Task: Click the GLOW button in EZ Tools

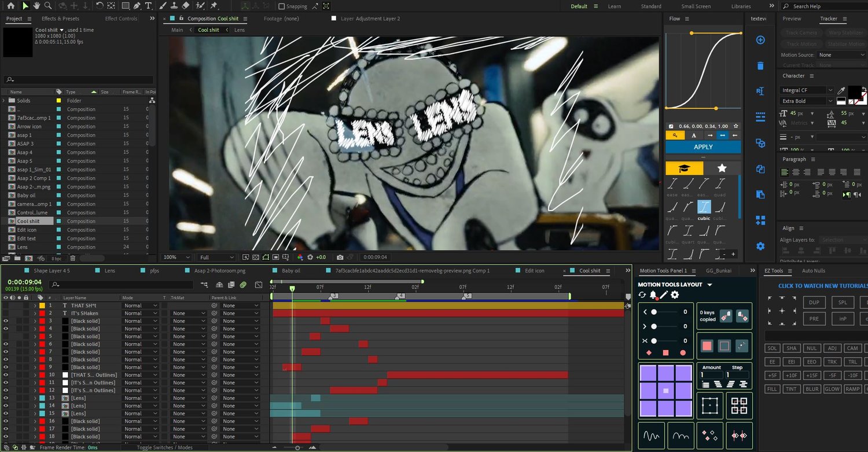Action: [832, 389]
